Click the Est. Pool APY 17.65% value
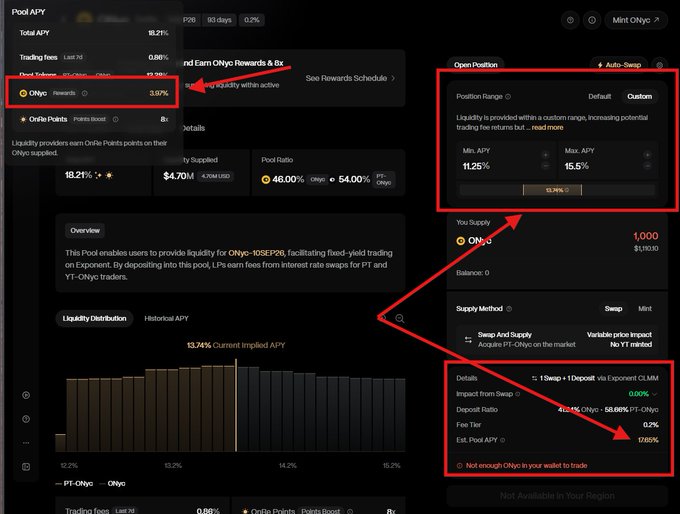The height and width of the screenshot is (514, 680). click(x=648, y=440)
